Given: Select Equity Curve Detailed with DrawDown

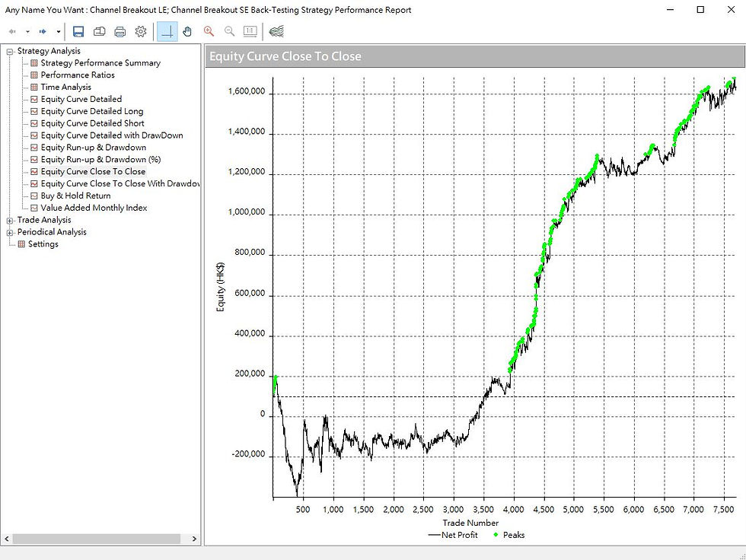Looking at the screenshot, I should (x=112, y=135).
